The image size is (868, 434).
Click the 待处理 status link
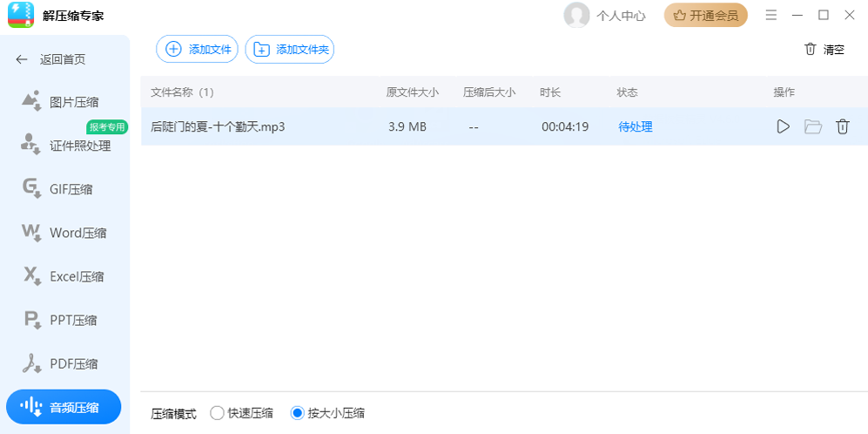coord(636,127)
